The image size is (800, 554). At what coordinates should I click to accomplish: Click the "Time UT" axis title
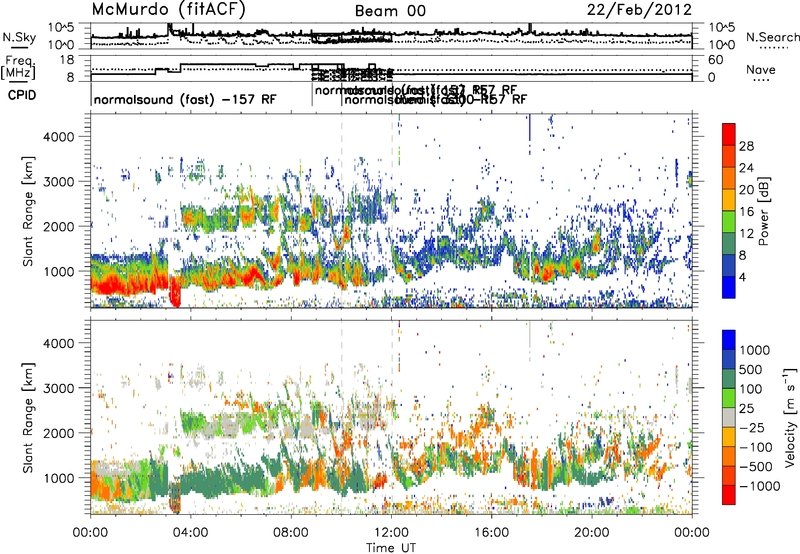tap(391, 548)
